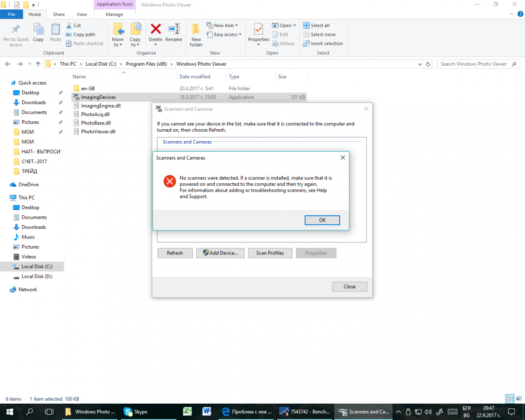This screenshot has height=420, width=525.
Task: Click the Application Tools contextual tab
Action: tap(115, 4)
